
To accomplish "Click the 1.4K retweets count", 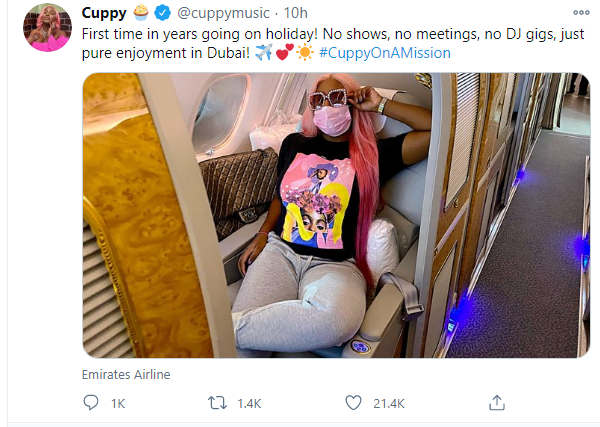I will coord(251,404).
